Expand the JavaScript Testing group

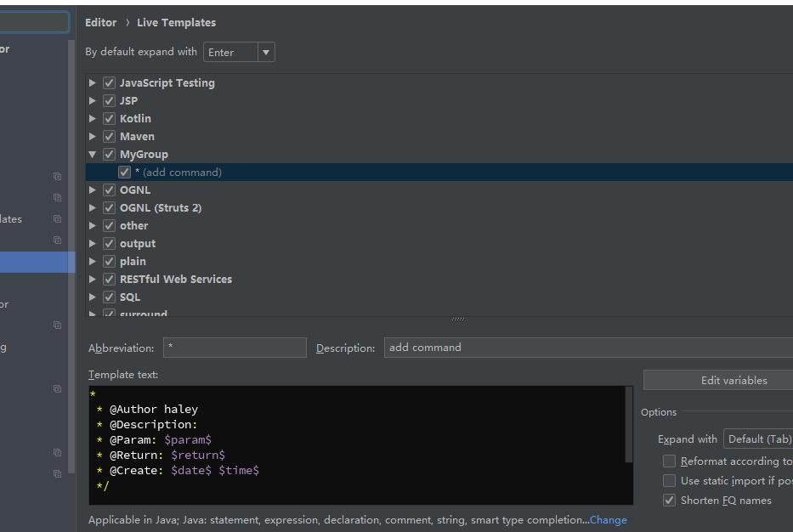coord(92,83)
